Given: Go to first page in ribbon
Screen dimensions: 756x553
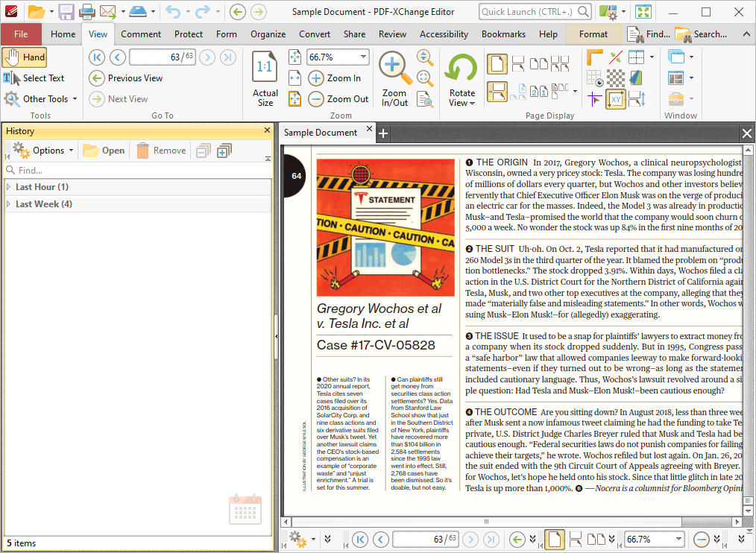Looking at the screenshot, I should tap(97, 57).
